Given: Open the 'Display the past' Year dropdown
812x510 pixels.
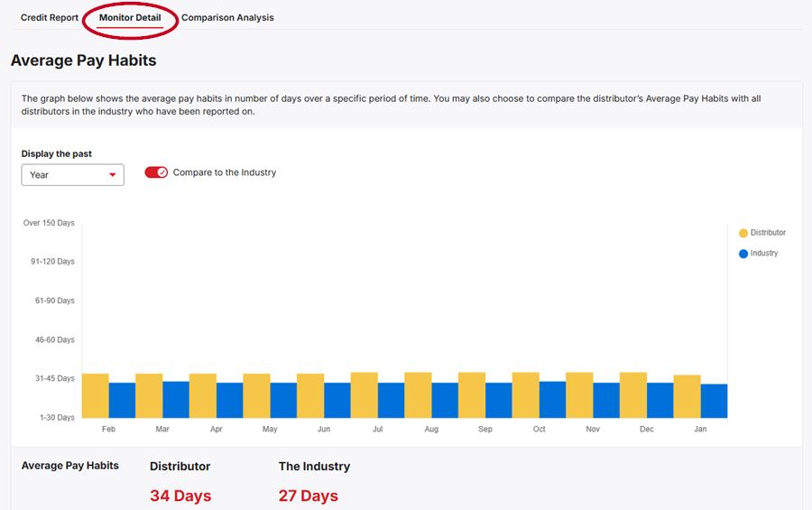Looking at the screenshot, I should [x=72, y=175].
